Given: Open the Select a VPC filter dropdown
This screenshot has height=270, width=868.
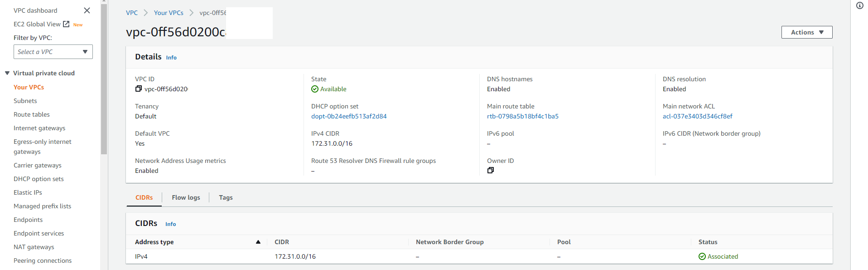Looking at the screenshot, I should [x=53, y=52].
